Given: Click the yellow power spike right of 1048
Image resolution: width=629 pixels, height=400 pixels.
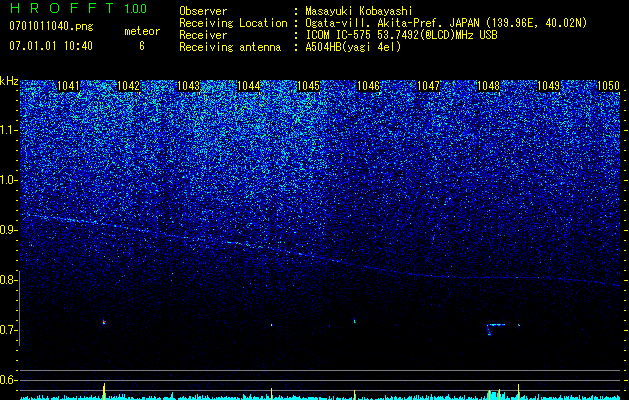Looking at the screenshot, I should tap(518, 392).
